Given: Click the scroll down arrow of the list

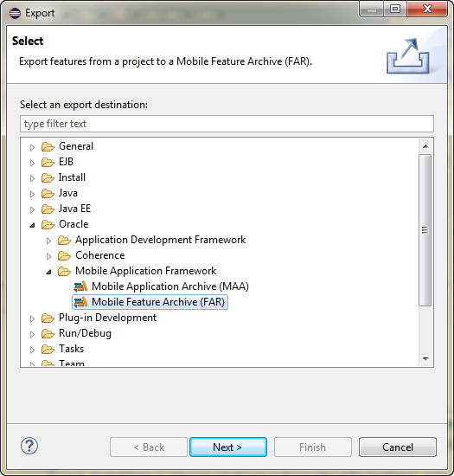Looking at the screenshot, I should point(425,359).
